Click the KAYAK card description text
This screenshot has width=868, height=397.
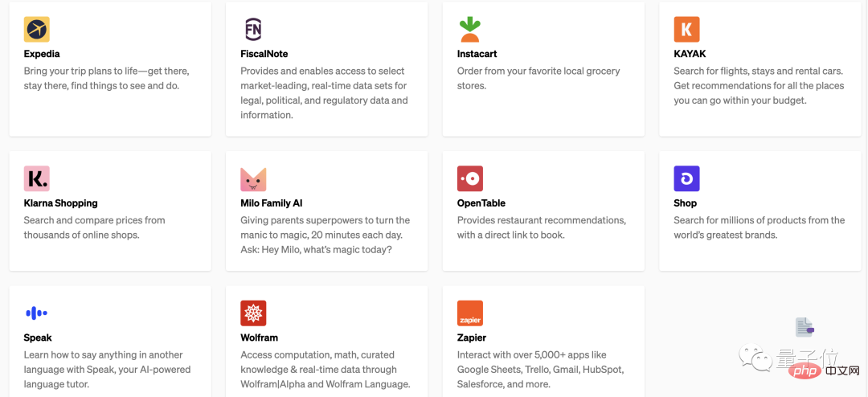(759, 86)
